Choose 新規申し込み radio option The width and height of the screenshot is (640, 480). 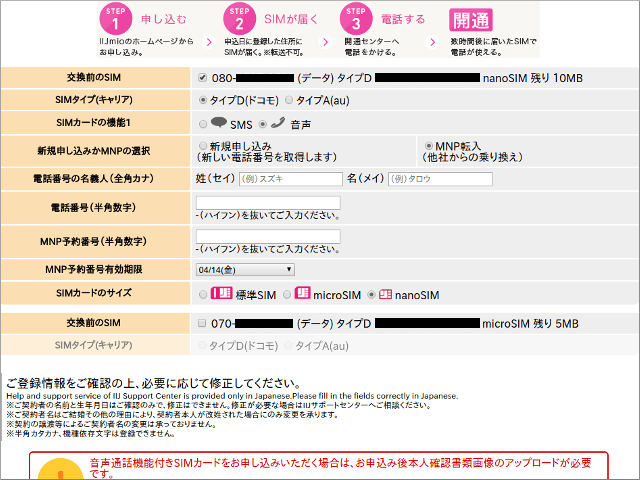pyautogui.click(x=203, y=146)
